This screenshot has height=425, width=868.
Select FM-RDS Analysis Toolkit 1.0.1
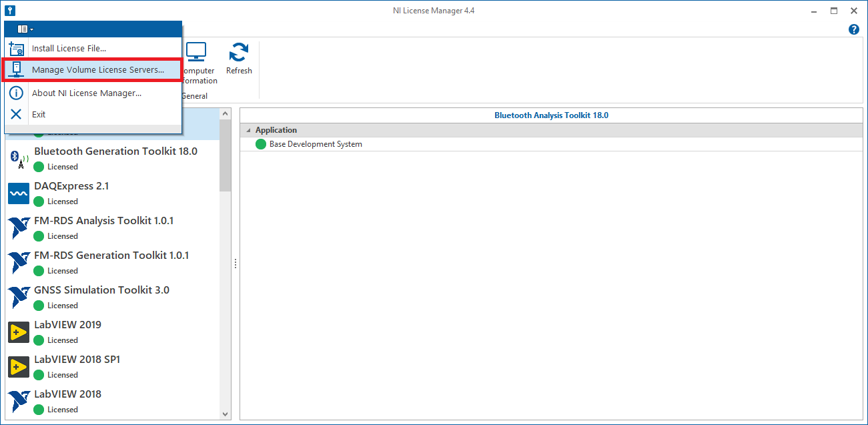(x=103, y=221)
